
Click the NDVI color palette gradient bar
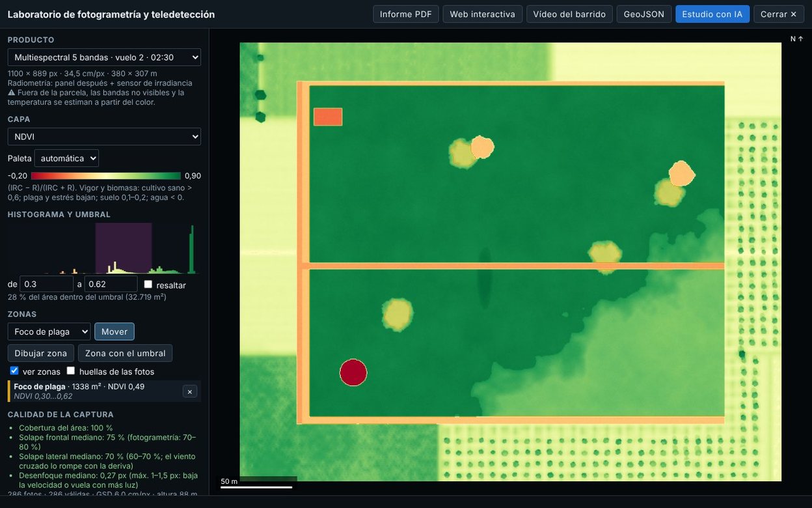coord(106,176)
